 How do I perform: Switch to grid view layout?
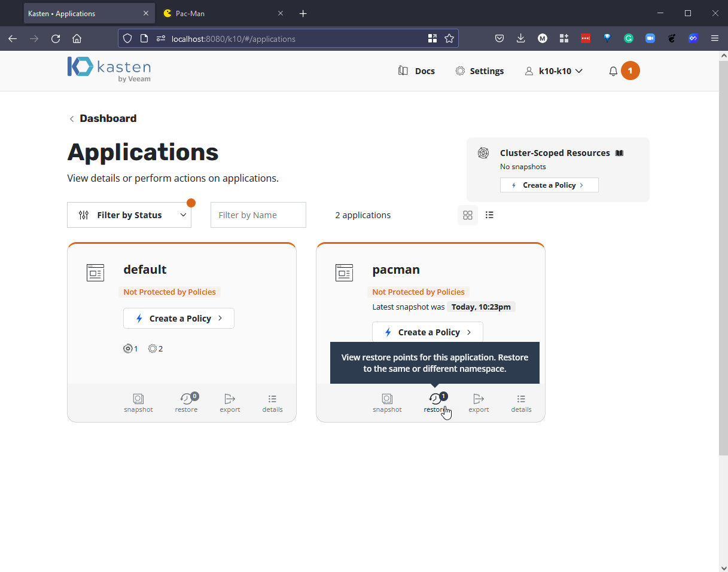pyautogui.click(x=468, y=215)
